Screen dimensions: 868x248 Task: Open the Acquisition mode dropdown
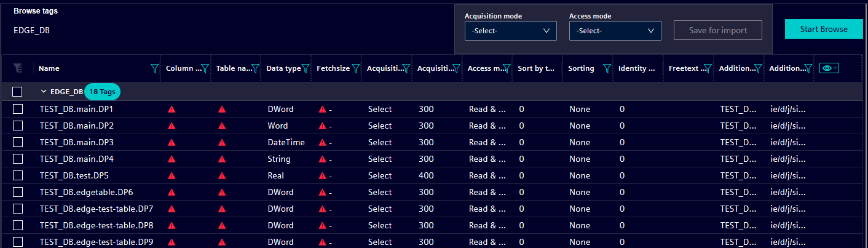click(x=510, y=31)
